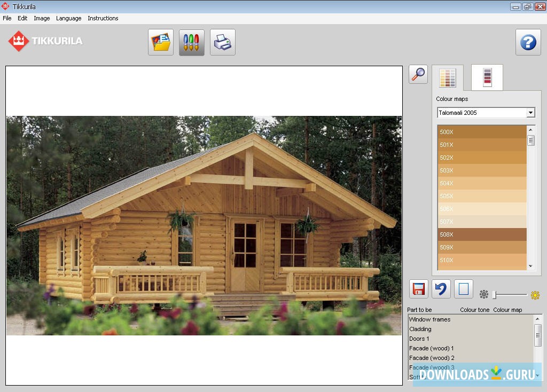Select the paint brushes tool
Viewport: 547px width, 392px height.
pos(192,42)
